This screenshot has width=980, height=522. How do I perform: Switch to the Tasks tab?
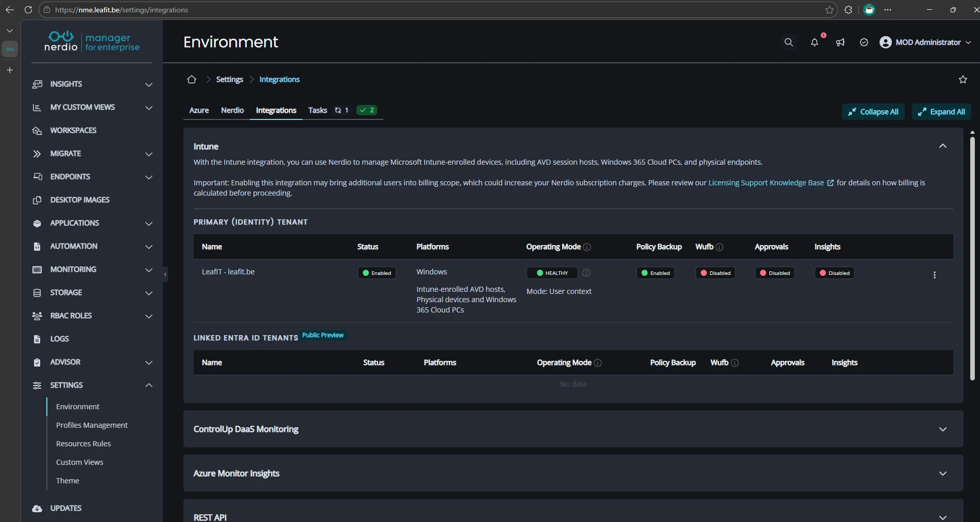(317, 110)
